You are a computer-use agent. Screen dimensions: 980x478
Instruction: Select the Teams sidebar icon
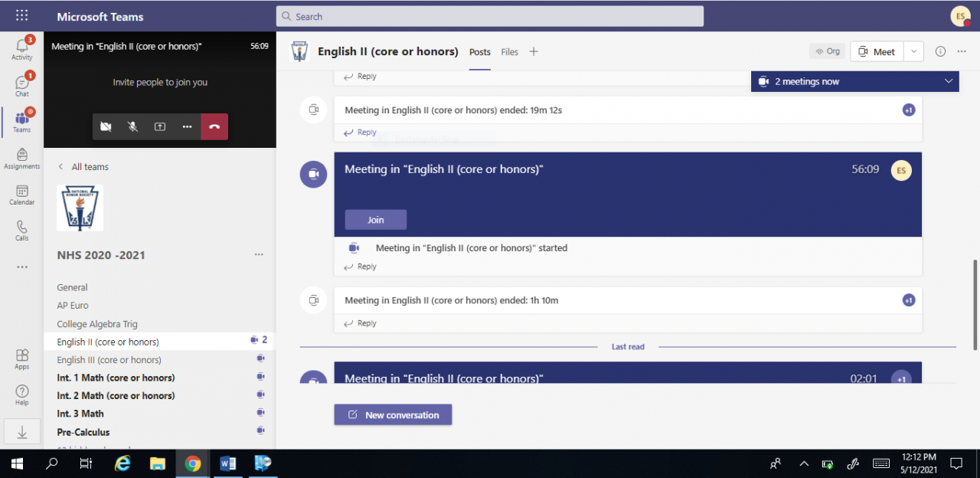pyautogui.click(x=21, y=121)
